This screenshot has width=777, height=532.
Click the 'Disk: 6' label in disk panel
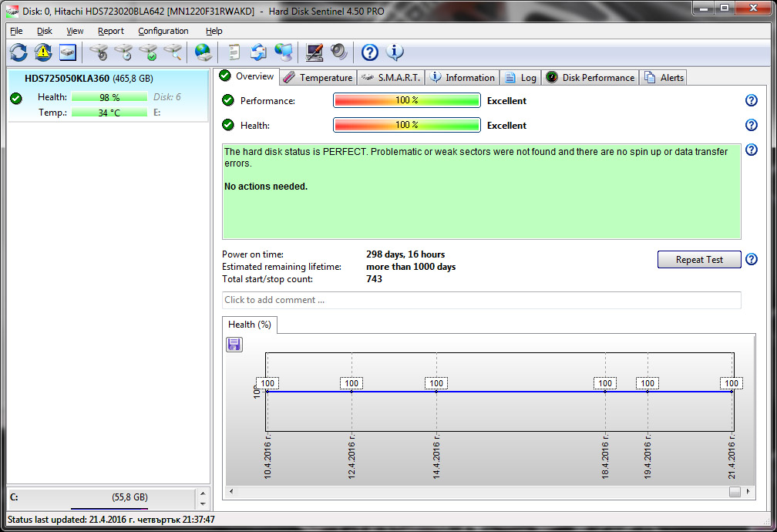click(x=167, y=97)
